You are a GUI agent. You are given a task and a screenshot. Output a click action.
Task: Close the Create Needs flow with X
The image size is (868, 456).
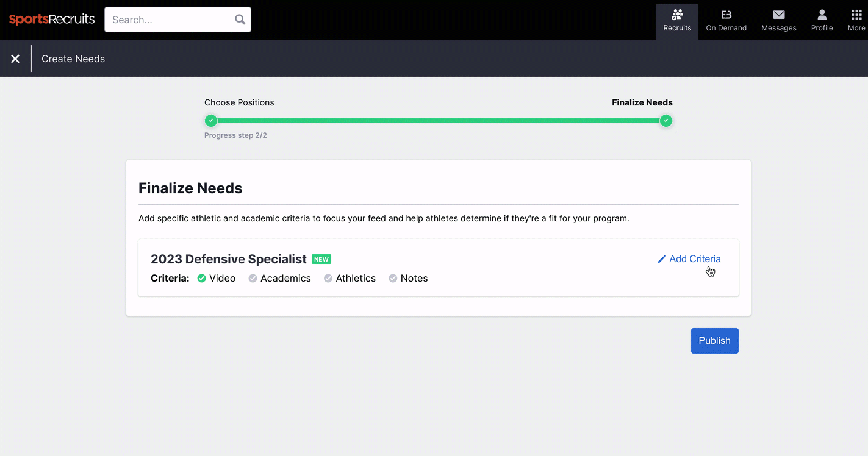click(x=15, y=59)
